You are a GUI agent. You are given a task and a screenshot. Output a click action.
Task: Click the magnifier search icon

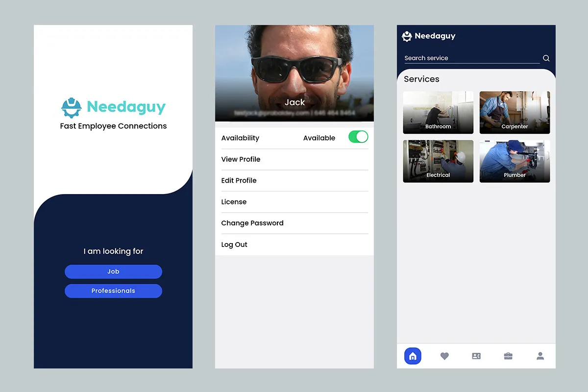pos(546,58)
